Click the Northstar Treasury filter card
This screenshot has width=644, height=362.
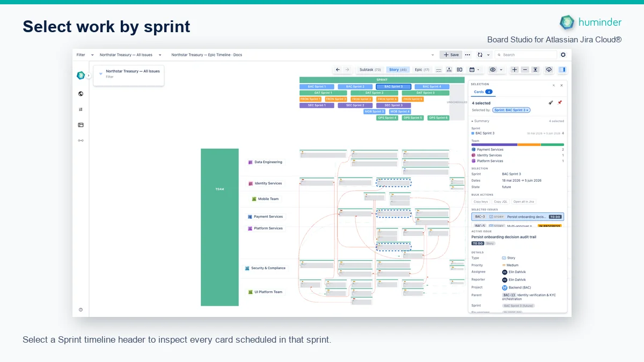pyautogui.click(x=129, y=75)
